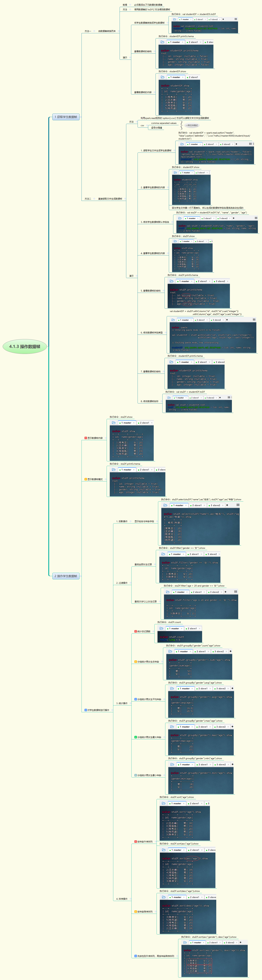262x980 pixels.
Task: Click folder icon in stuDF.sort(desc("age")) terminal
Action: 164,897
